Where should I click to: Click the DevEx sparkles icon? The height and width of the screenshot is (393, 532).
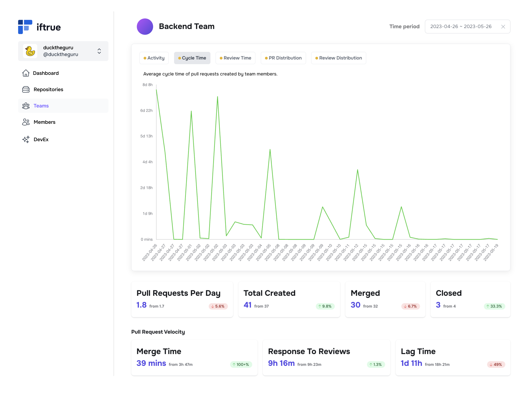26,139
